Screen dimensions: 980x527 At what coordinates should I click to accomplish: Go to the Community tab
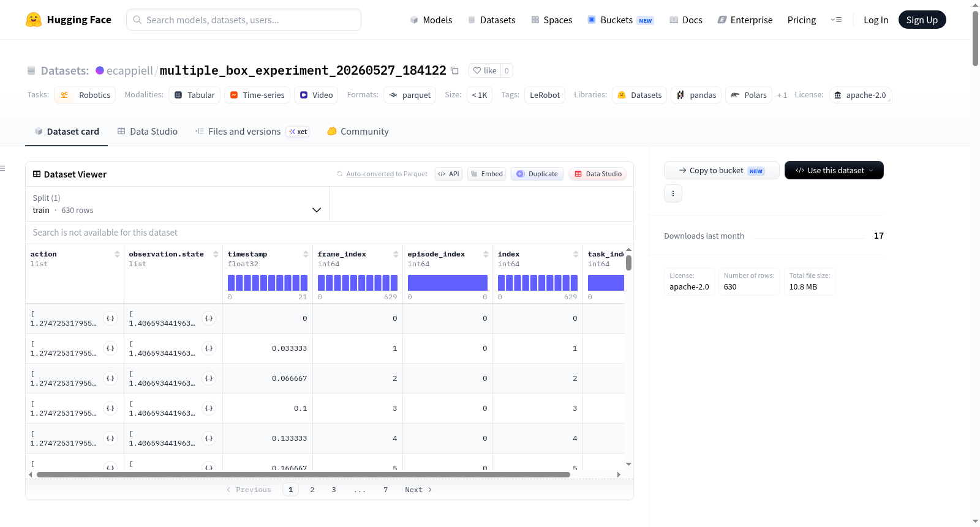pos(358,132)
